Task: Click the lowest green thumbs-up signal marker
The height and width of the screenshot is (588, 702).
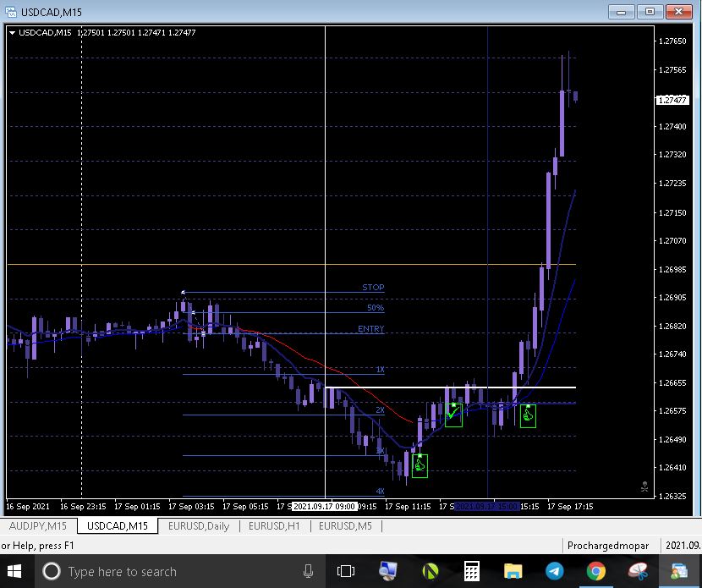Action: tap(420, 465)
